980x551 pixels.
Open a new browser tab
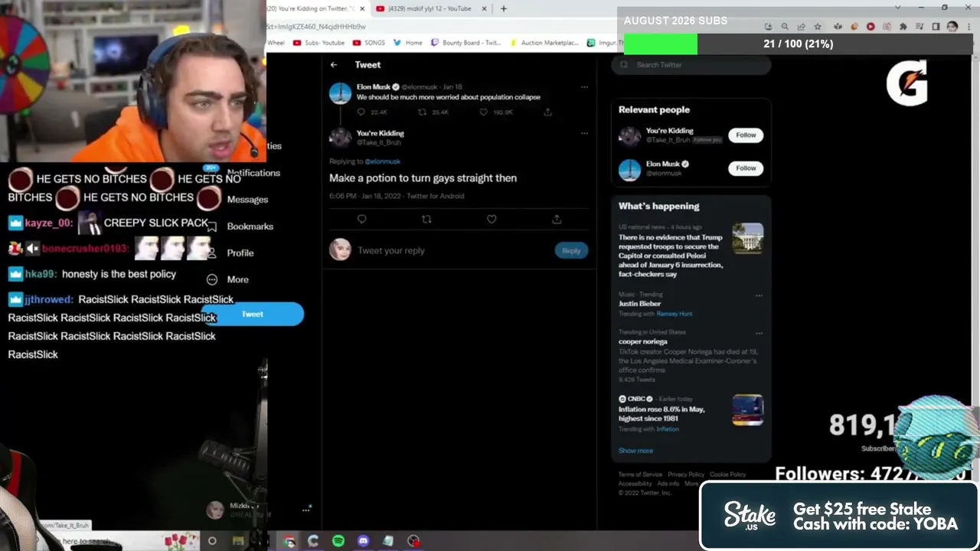503,8
